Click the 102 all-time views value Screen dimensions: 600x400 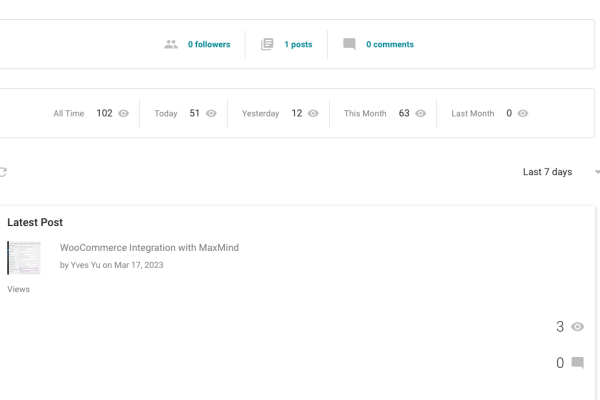tap(104, 113)
